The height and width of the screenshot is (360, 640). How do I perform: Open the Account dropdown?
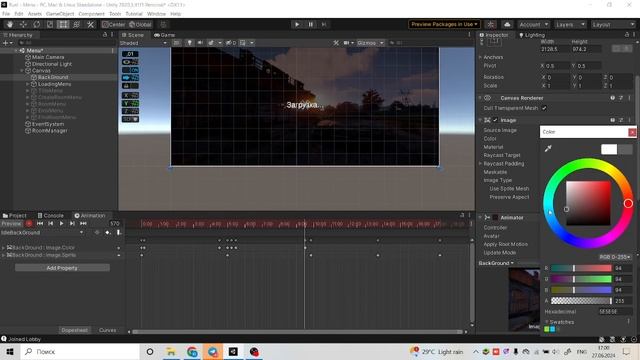[534, 24]
